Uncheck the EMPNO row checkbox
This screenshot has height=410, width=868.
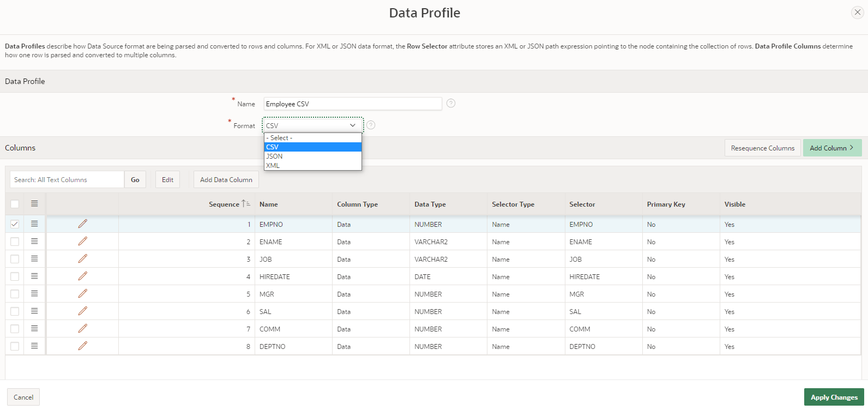pos(15,224)
